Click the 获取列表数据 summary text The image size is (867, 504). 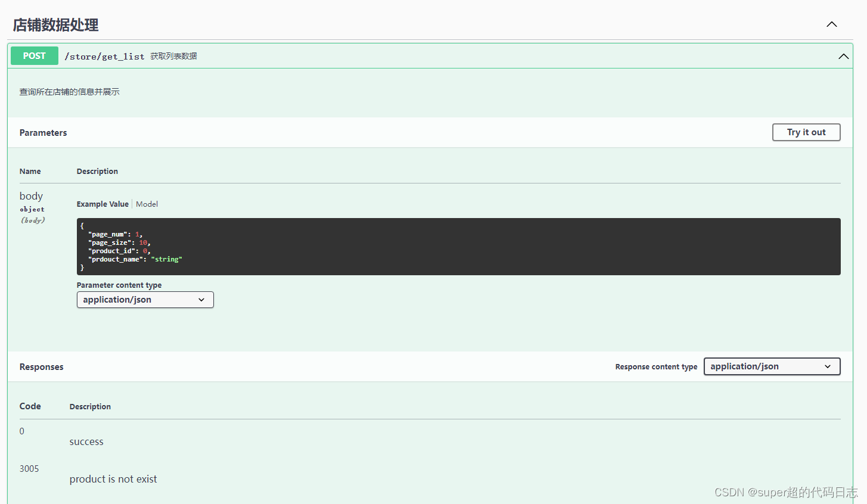[173, 56]
